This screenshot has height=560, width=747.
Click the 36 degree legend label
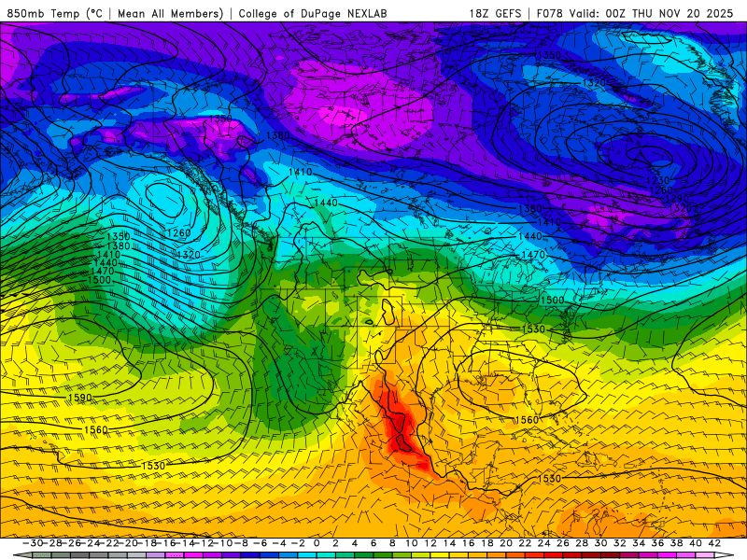[x=657, y=543]
